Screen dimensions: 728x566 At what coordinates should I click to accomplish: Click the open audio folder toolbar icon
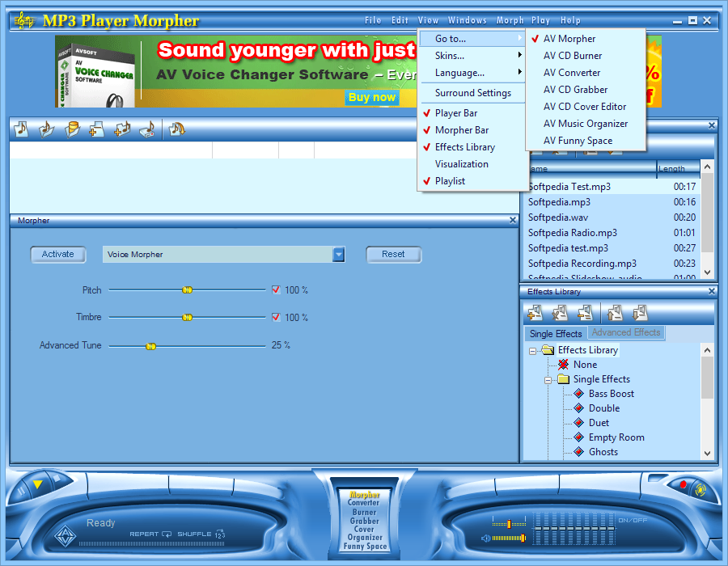pyautogui.click(x=46, y=129)
